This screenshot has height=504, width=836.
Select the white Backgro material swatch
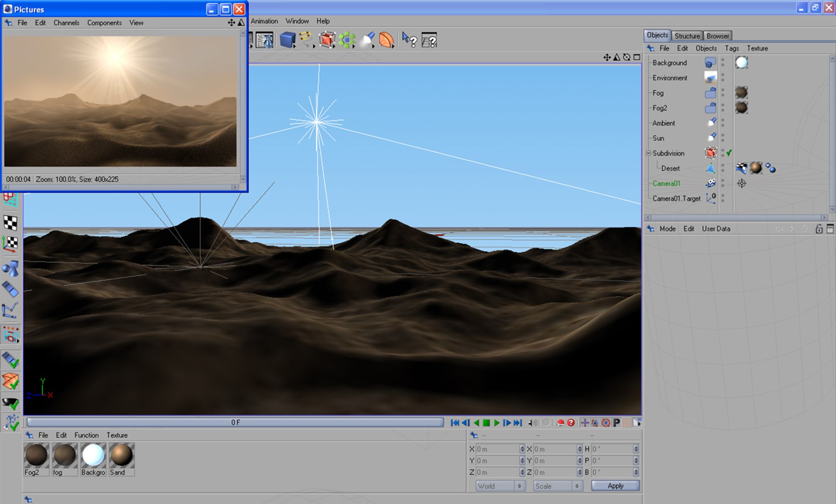[93, 459]
